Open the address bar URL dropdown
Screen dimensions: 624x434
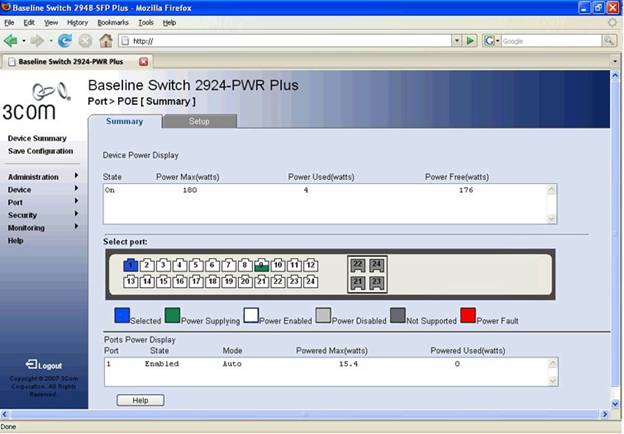pyautogui.click(x=457, y=41)
